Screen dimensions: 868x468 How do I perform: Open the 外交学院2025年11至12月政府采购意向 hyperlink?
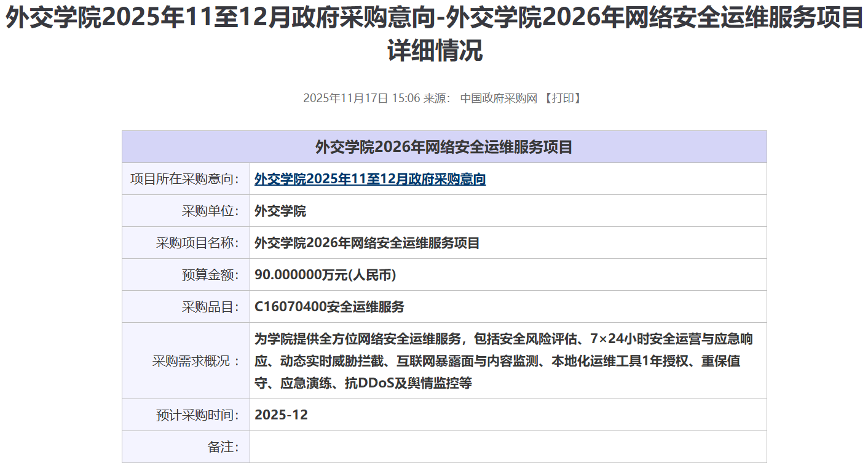point(370,179)
